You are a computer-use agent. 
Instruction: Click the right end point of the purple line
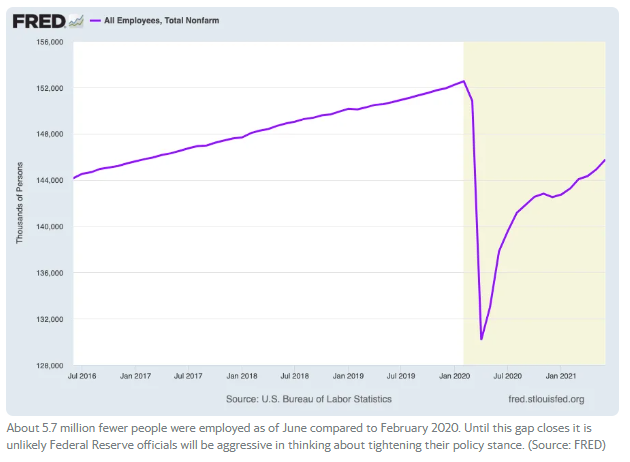(x=605, y=160)
